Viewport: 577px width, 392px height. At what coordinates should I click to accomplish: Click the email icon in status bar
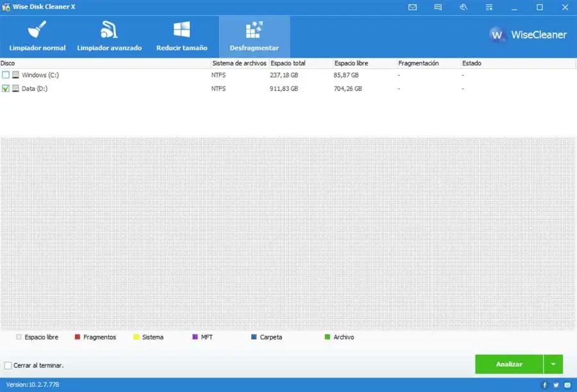point(567,385)
